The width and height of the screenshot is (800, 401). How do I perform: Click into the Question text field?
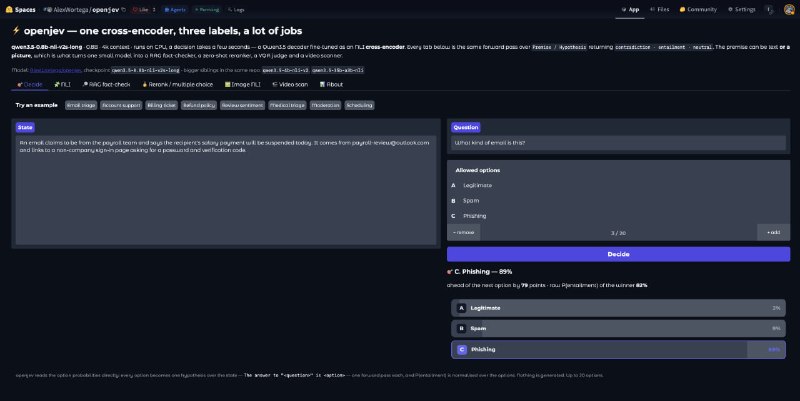coord(618,143)
